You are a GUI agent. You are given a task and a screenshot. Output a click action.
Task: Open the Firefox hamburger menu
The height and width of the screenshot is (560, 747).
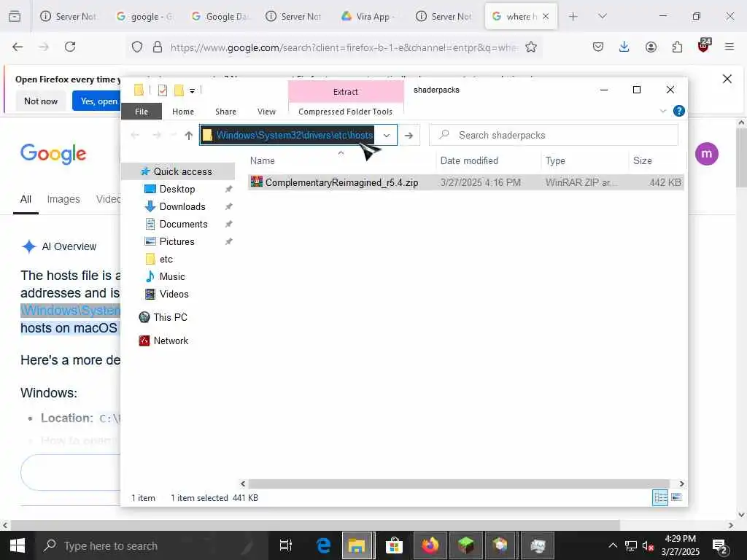[729, 47]
